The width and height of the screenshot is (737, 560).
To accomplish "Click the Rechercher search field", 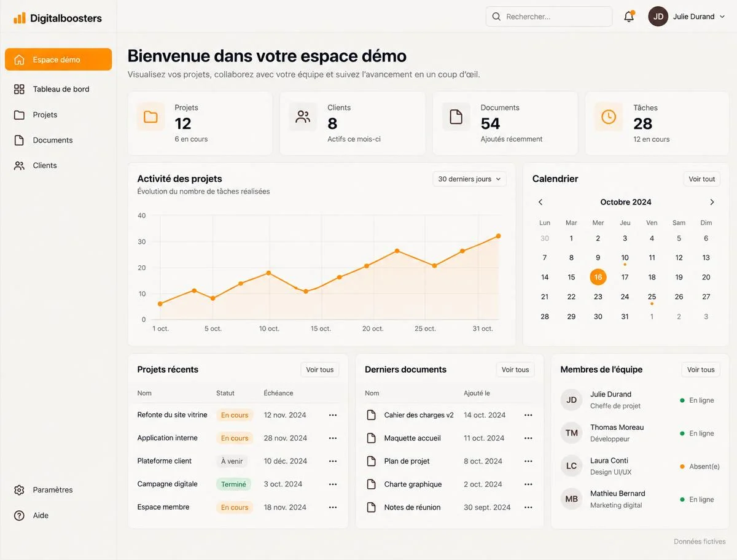I will [x=549, y=17].
